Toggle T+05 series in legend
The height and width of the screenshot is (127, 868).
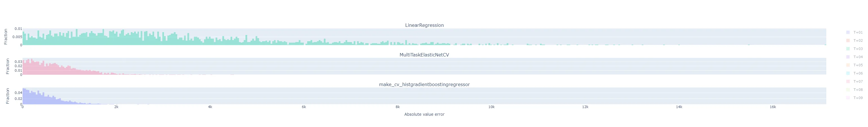[x=858, y=65]
